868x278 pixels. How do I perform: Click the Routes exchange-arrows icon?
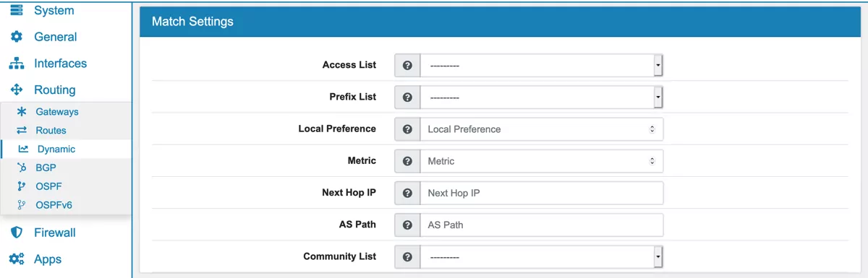[22, 131]
